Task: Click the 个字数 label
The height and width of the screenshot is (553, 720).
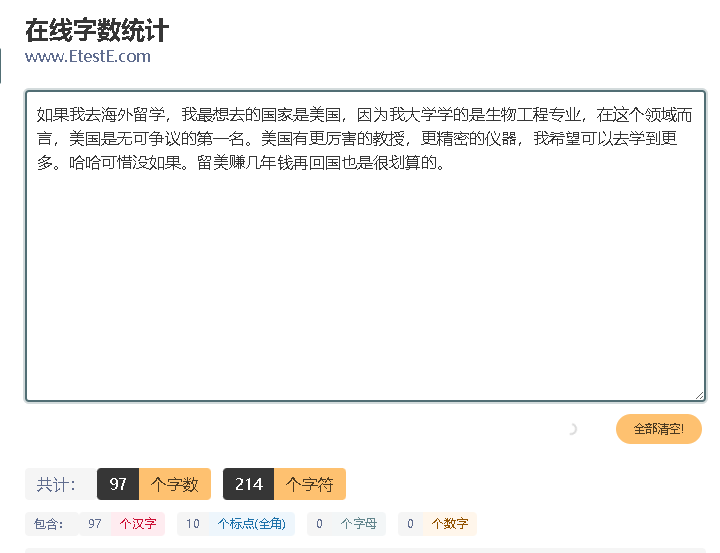Action: (174, 484)
